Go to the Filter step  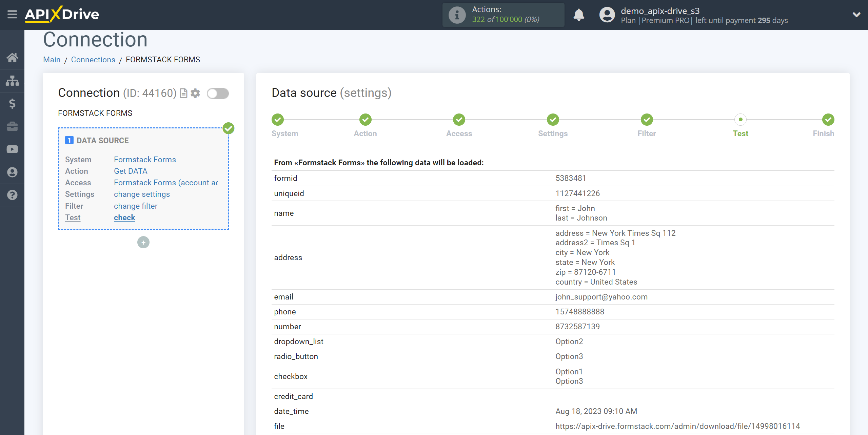pyautogui.click(x=647, y=133)
